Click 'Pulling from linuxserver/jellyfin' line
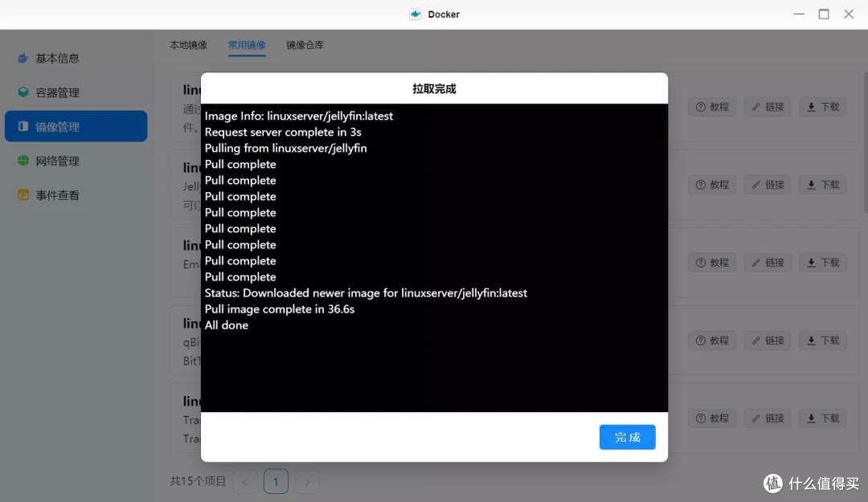This screenshot has width=868, height=502. (285, 148)
